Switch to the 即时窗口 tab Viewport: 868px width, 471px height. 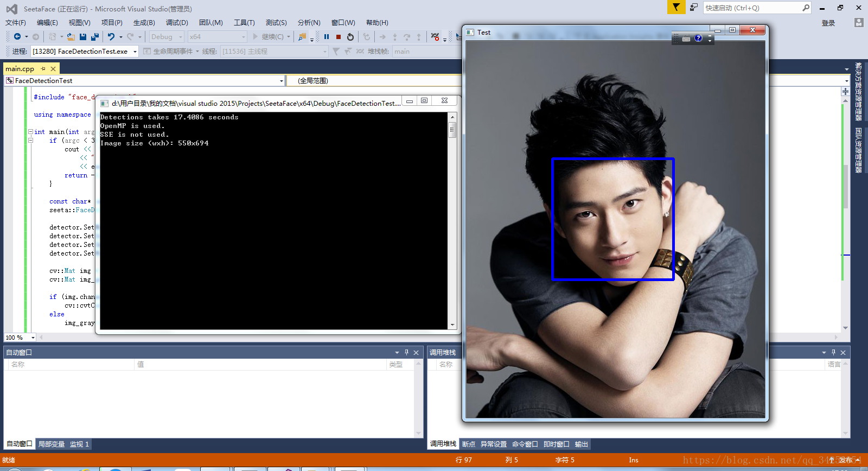(557, 444)
